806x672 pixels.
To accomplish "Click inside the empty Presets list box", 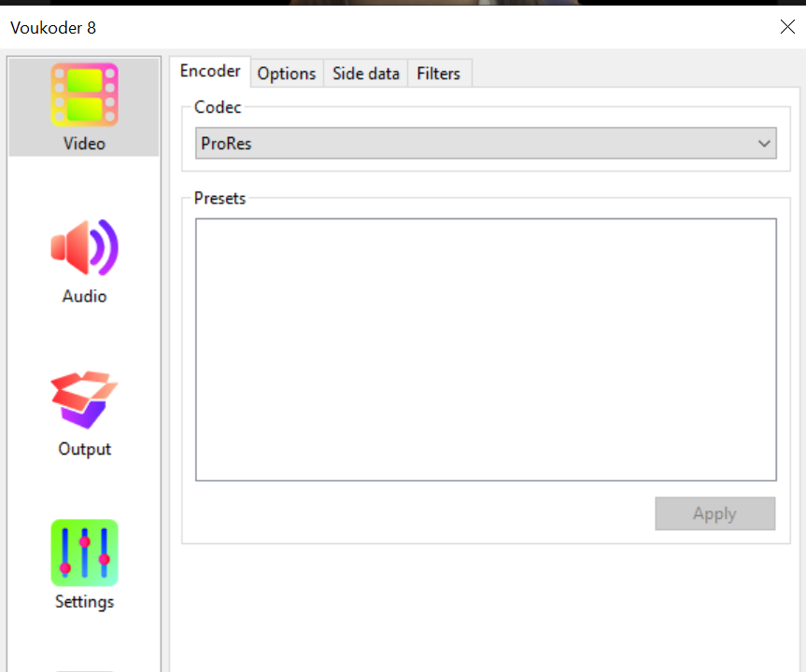I will tap(486, 350).
